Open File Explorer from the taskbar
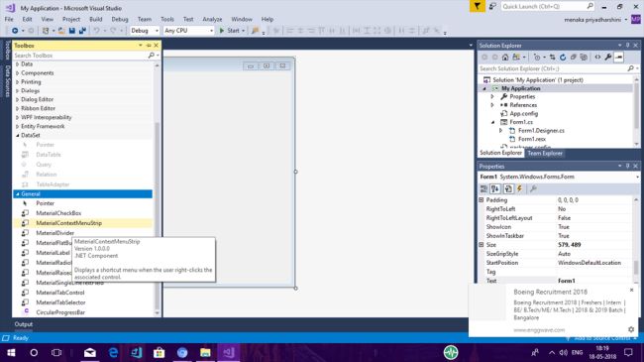The width and height of the screenshot is (644, 362). pos(205,352)
